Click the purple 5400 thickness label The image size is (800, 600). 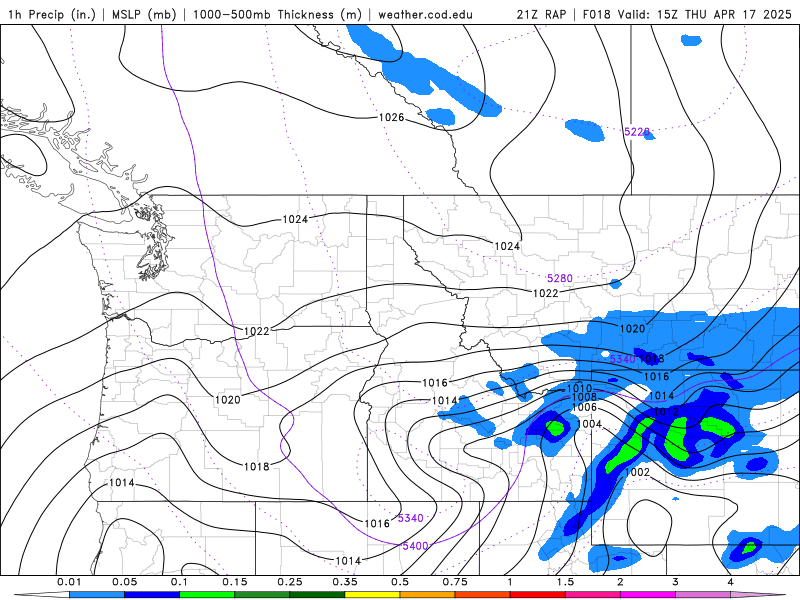pyautogui.click(x=415, y=546)
